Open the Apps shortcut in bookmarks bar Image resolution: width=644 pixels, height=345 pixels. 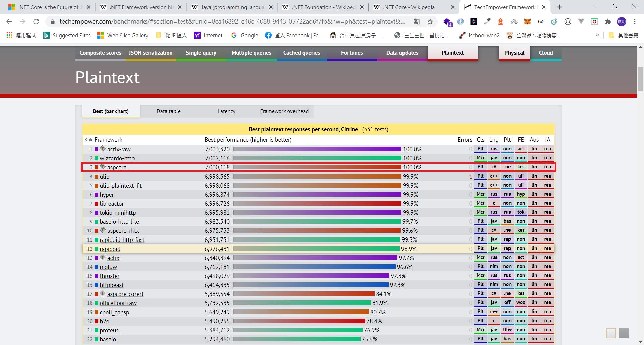point(21,35)
